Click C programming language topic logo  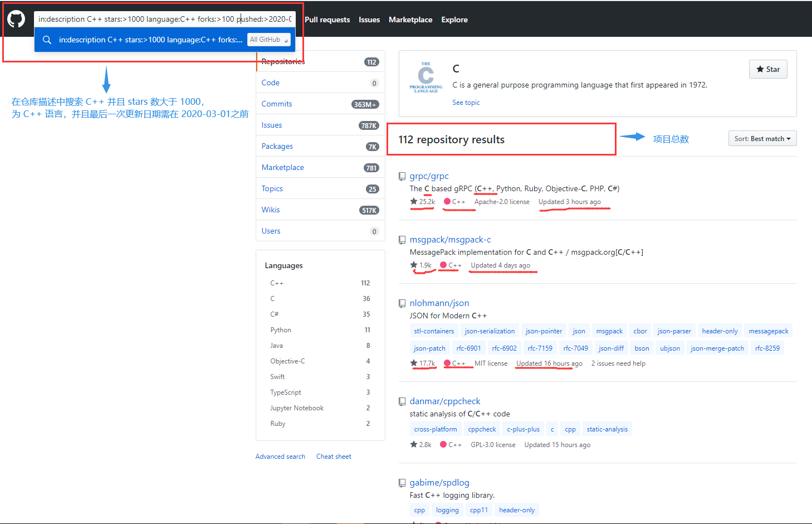point(426,77)
